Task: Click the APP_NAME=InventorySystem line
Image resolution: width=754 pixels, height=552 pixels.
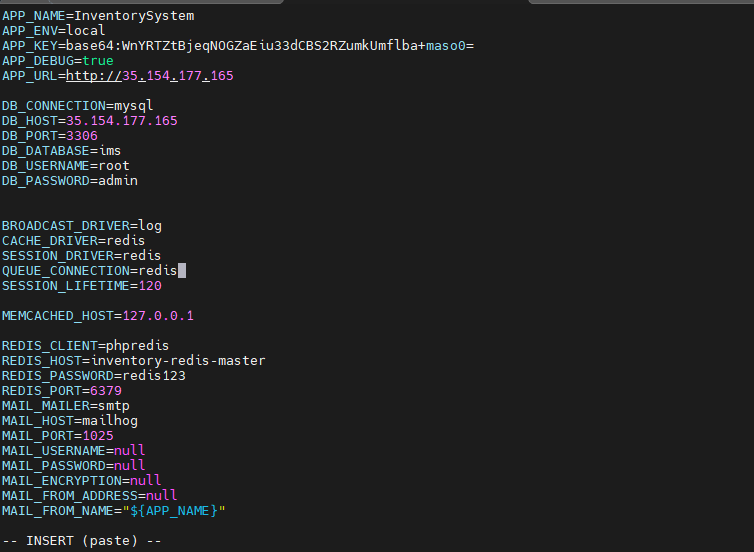Action: (98, 16)
